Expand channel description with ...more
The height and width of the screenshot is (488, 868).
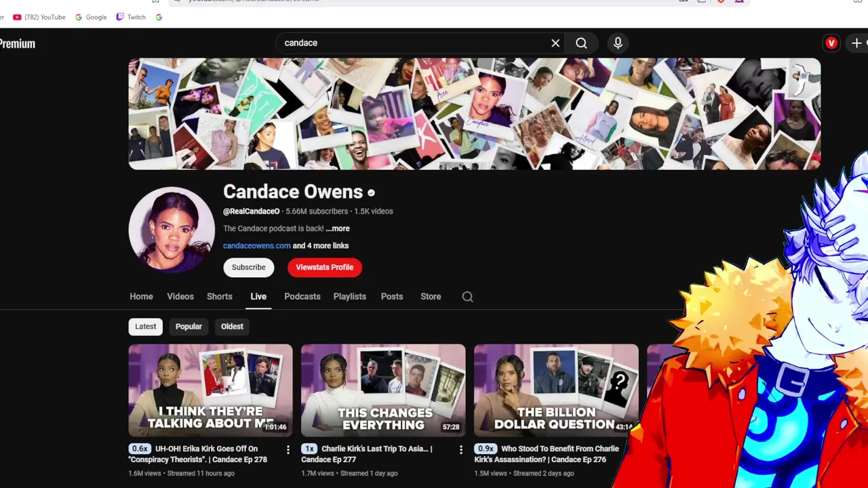(338, 228)
